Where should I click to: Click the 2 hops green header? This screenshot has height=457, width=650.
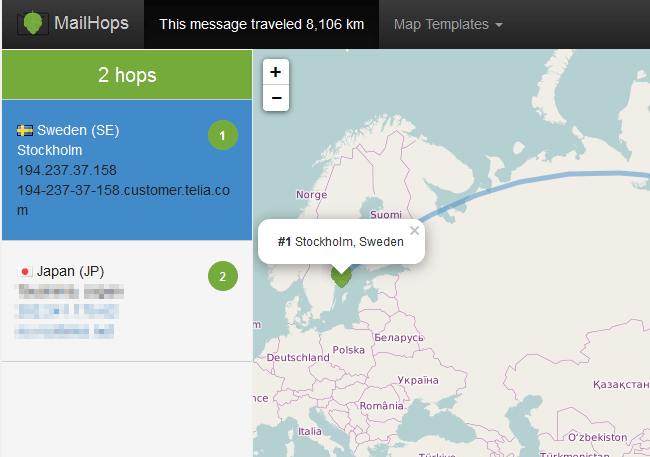click(x=126, y=75)
